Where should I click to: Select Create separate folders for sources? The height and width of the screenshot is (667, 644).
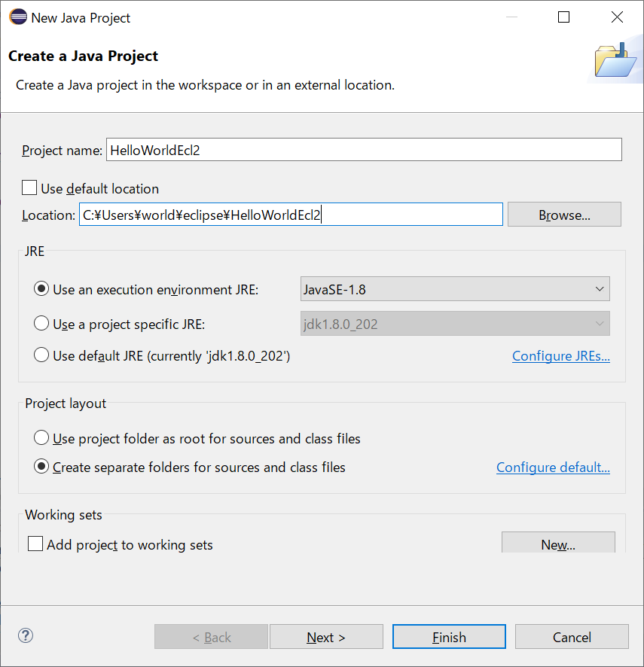[x=43, y=466]
